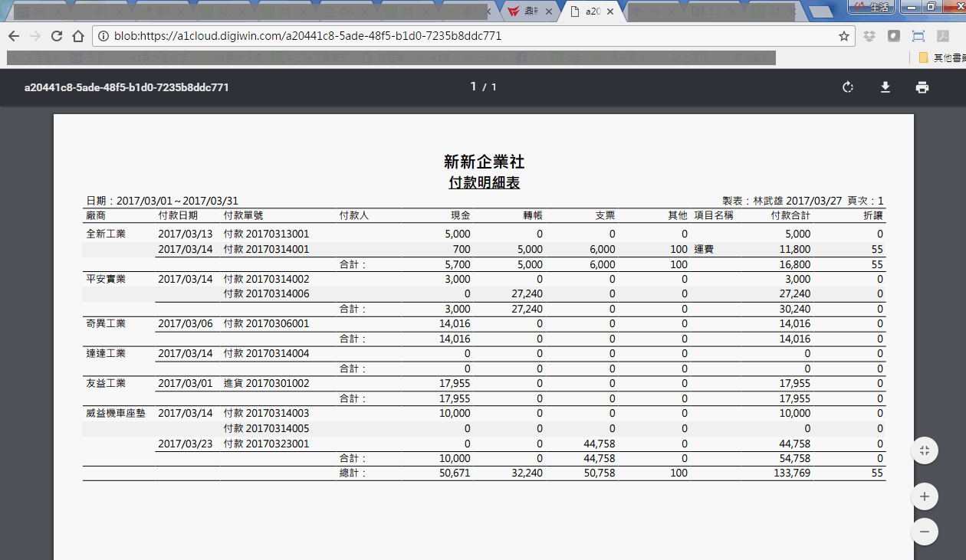This screenshot has width=966, height=560.
Task: Open the browser home page icon
Action: 77,36
